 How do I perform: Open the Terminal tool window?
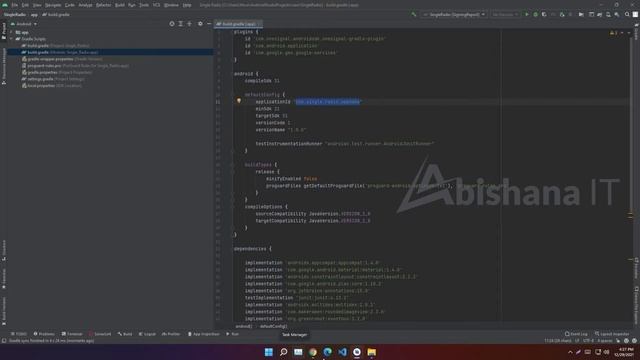click(x=72, y=334)
